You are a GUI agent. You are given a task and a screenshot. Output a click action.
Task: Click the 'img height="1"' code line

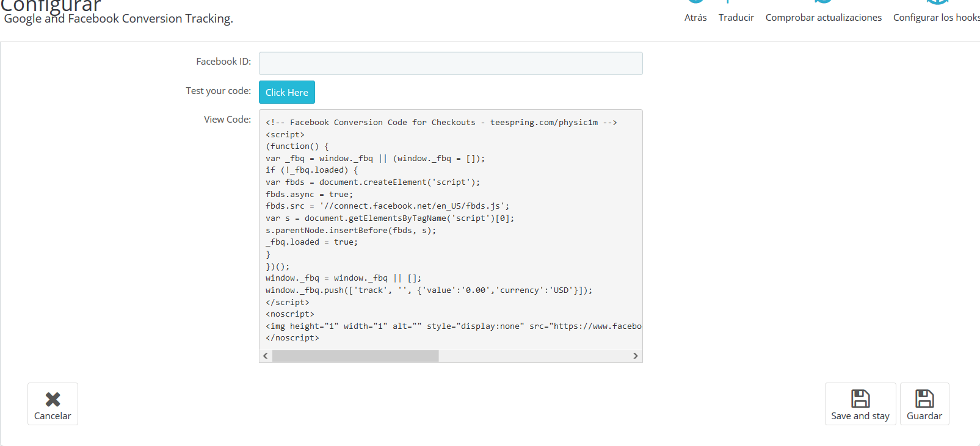[x=454, y=326]
